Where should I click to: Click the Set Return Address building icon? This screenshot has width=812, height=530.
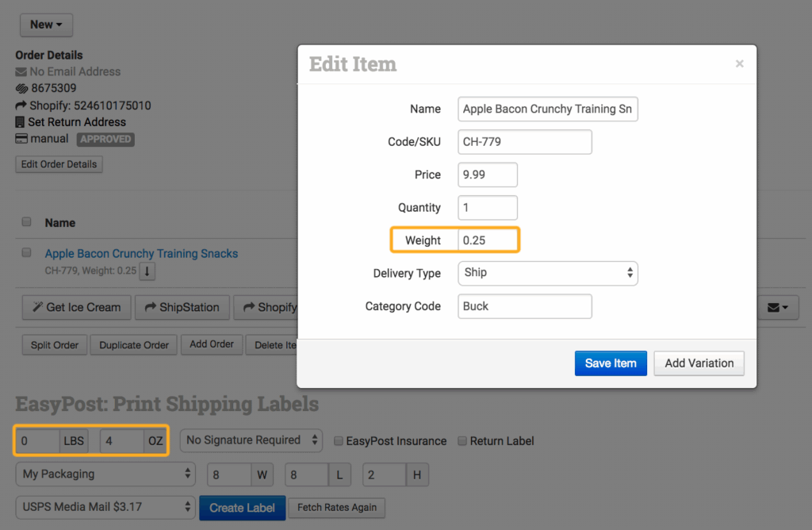(21, 122)
